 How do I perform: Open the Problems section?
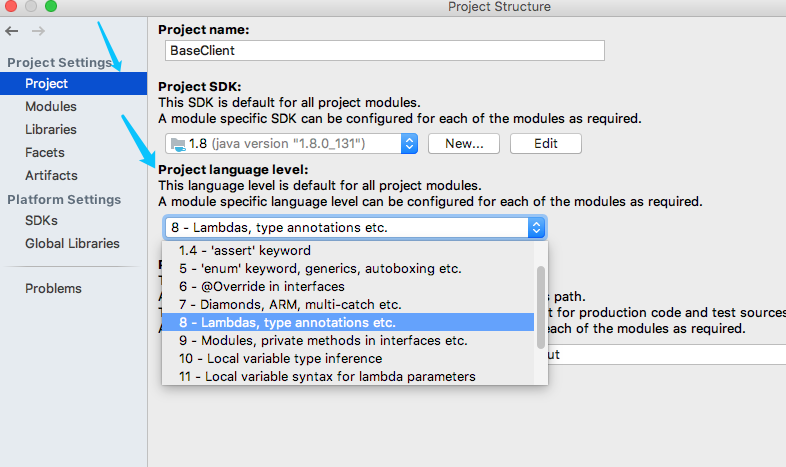point(53,289)
